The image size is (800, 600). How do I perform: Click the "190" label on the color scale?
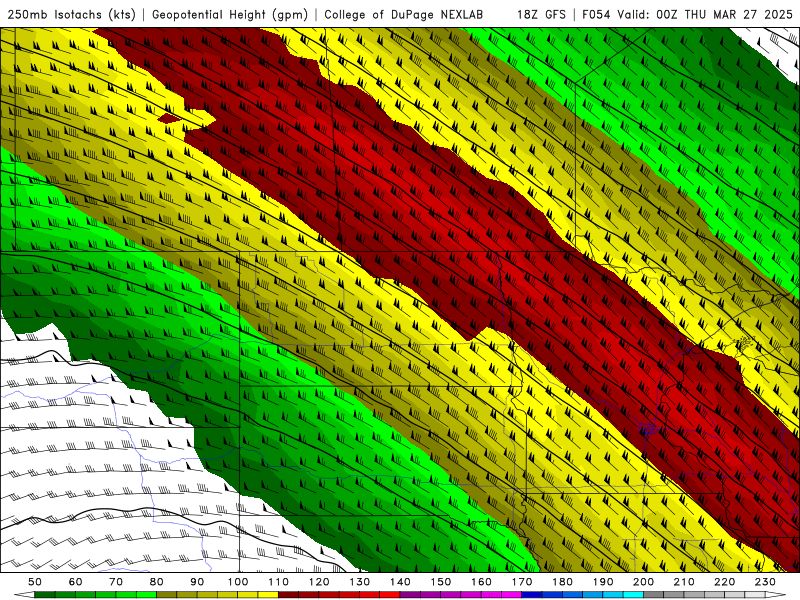603,582
